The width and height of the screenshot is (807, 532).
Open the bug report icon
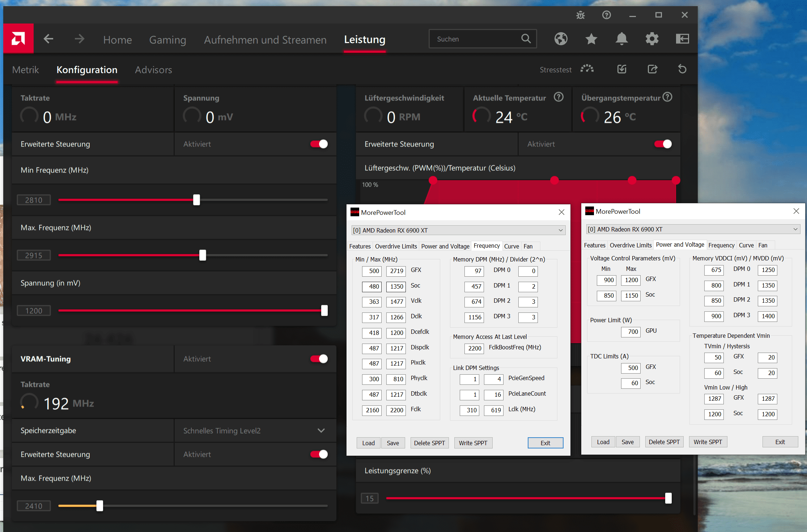580,15
